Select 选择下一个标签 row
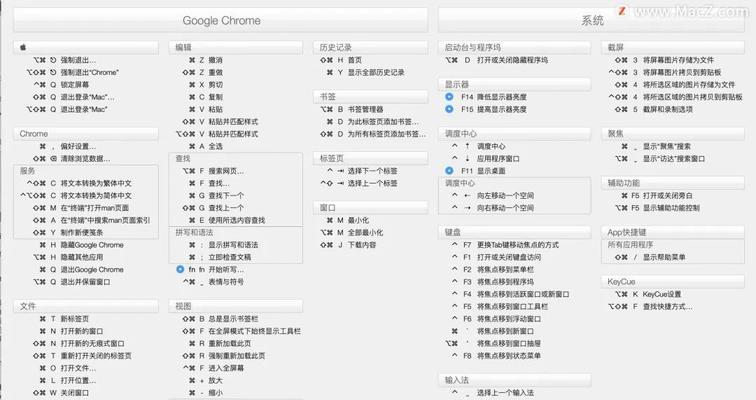 (362, 171)
